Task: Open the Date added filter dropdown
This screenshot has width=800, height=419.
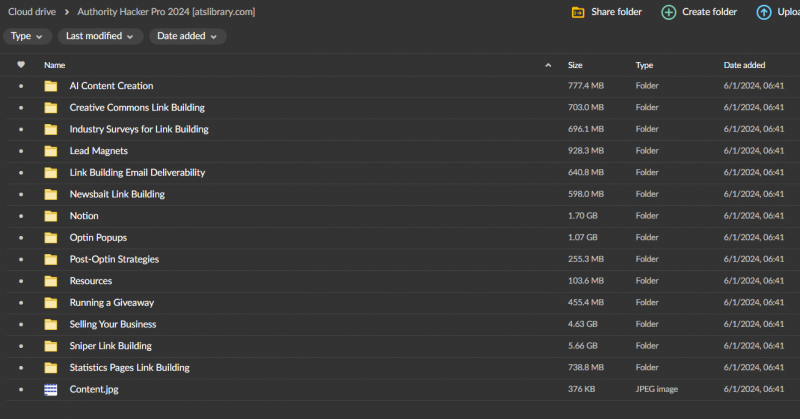Action: point(188,36)
